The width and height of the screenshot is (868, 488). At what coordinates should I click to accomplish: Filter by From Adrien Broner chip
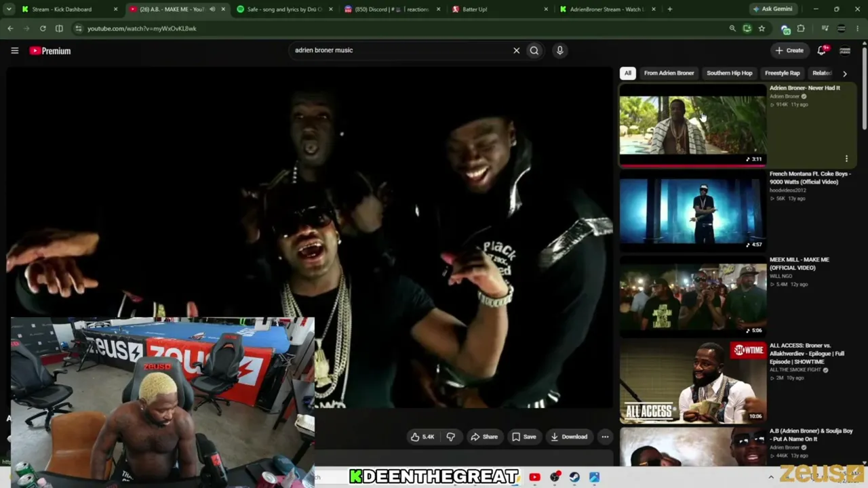click(669, 73)
